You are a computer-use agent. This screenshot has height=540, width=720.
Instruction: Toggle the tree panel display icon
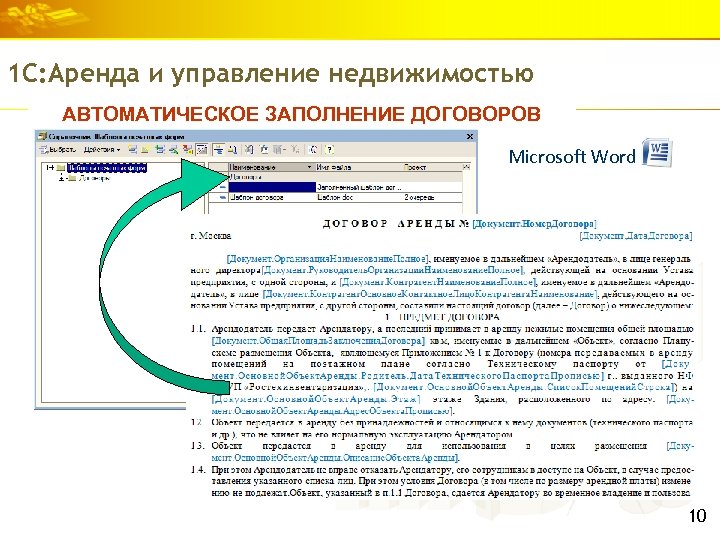pyautogui.click(x=219, y=150)
